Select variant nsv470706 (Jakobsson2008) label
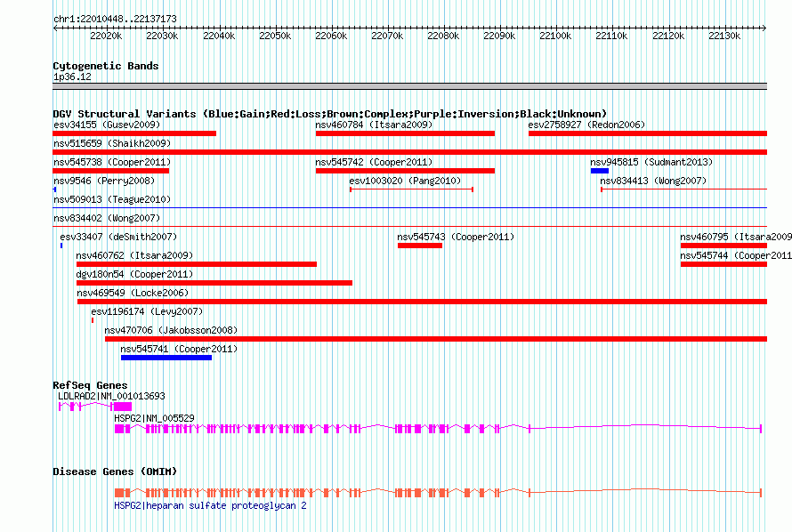The height and width of the screenshot is (532, 792). tap(171, 330)
